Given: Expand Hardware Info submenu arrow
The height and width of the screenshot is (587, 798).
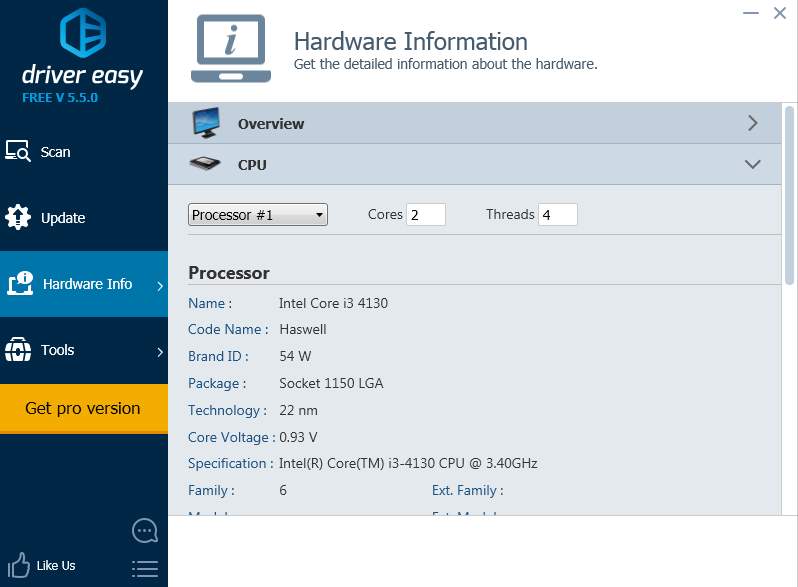Looking at the screenshot, I should 160,286.
